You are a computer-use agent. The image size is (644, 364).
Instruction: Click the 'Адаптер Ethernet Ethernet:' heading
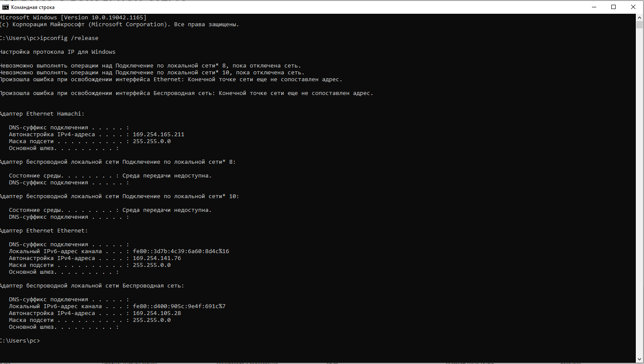click(43, 231)
